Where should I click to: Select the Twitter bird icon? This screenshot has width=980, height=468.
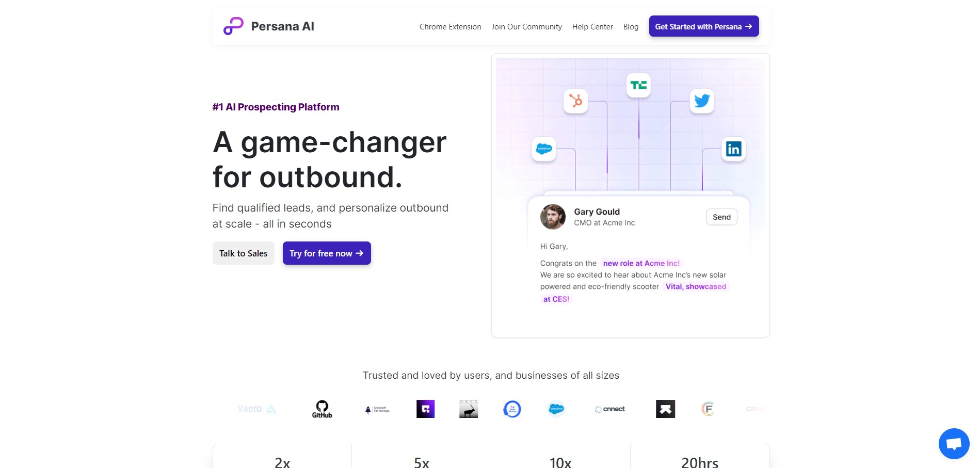702,101
